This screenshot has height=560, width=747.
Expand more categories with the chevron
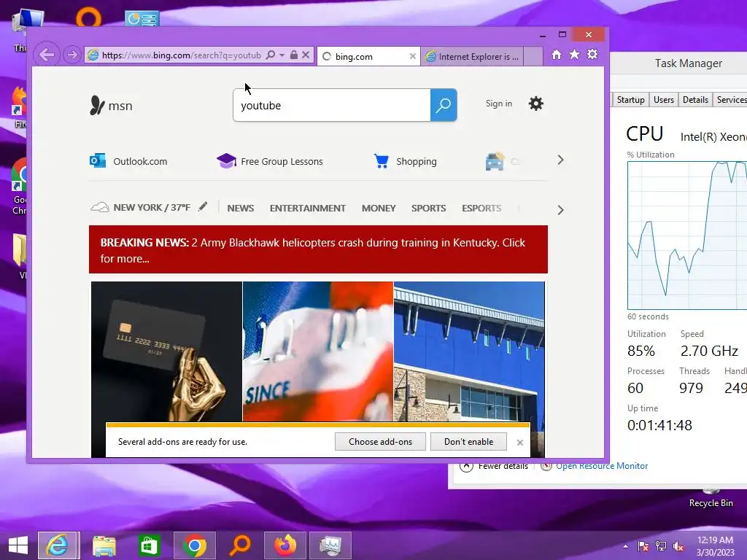click(x=560, y=210)
